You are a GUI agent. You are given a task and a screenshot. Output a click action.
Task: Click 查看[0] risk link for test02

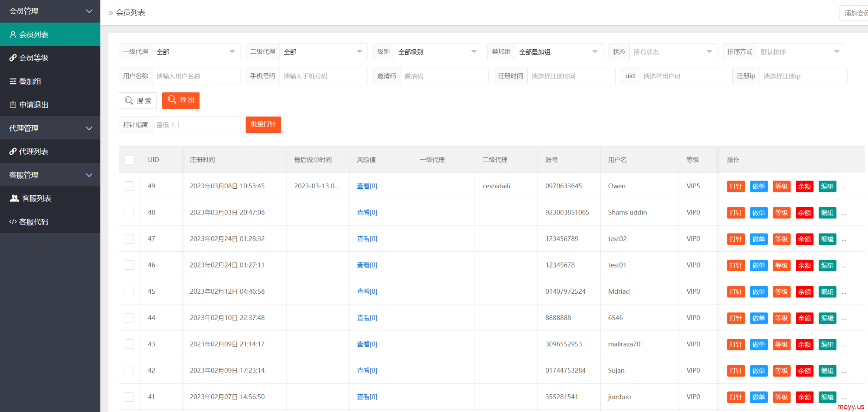click(x=367, y=238)
